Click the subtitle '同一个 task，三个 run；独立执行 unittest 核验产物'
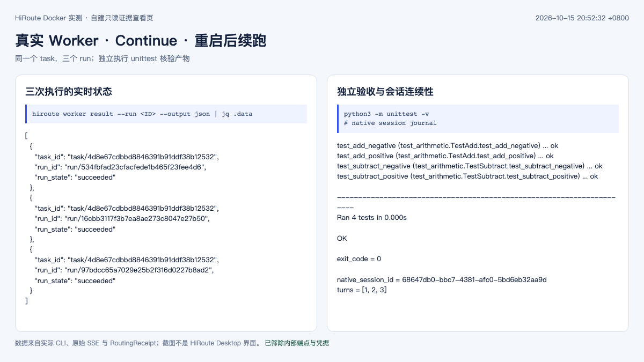The height and width of the screenshot is (362, 644). tap(103, 58)
